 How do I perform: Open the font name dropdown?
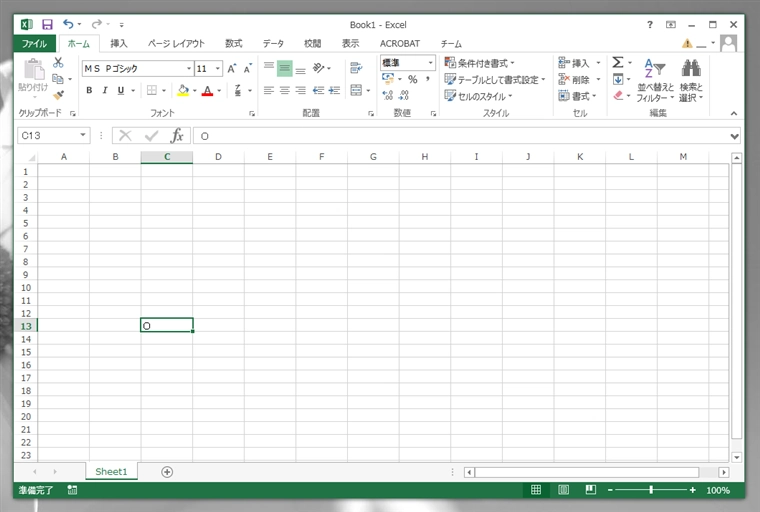pyautogui.click(x=189, y=69)
